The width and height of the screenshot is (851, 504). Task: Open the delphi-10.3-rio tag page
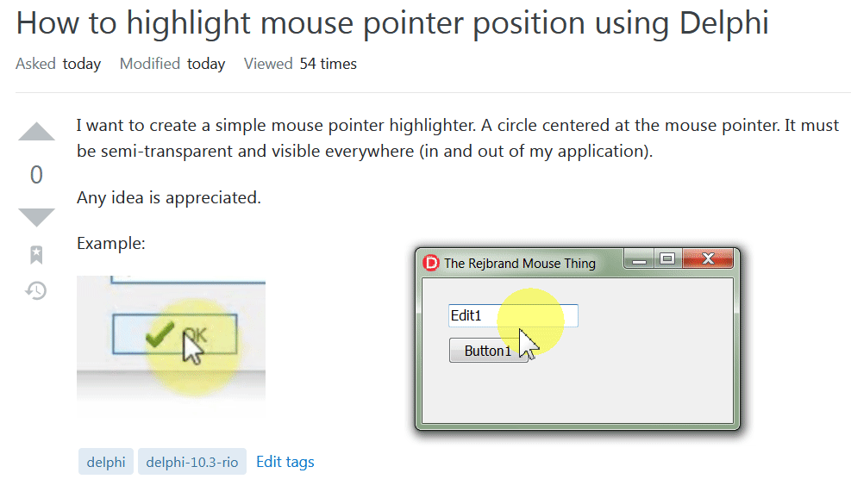coord(191,462)
